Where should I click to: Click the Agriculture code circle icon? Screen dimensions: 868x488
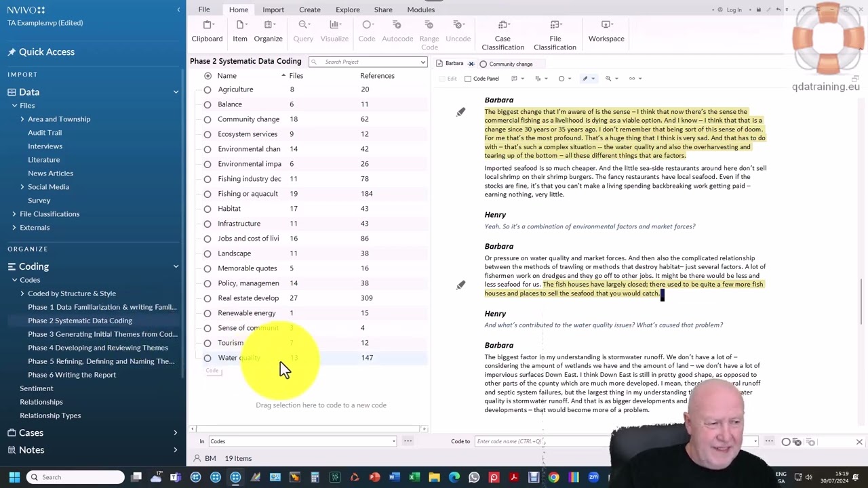click(208, 89)
